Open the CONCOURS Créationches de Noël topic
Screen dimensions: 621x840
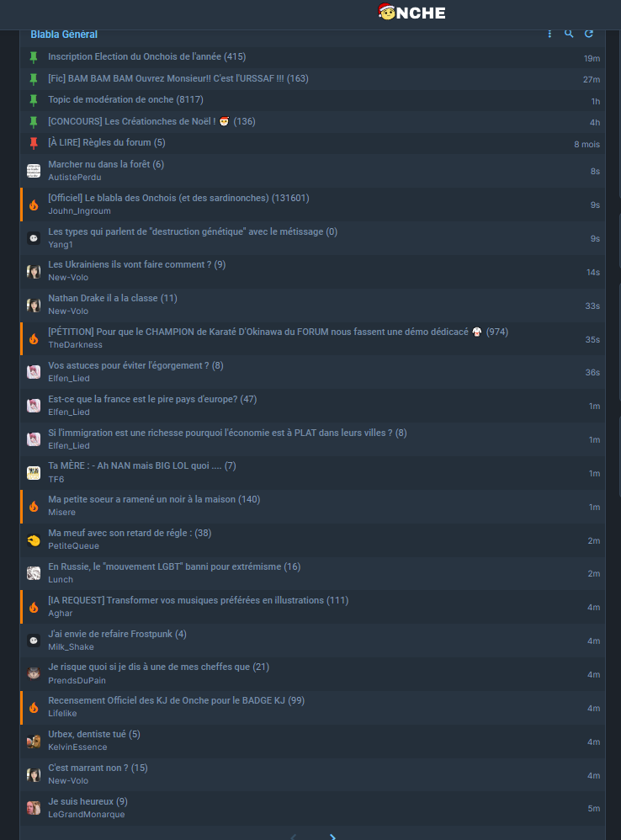pos(151,121)
